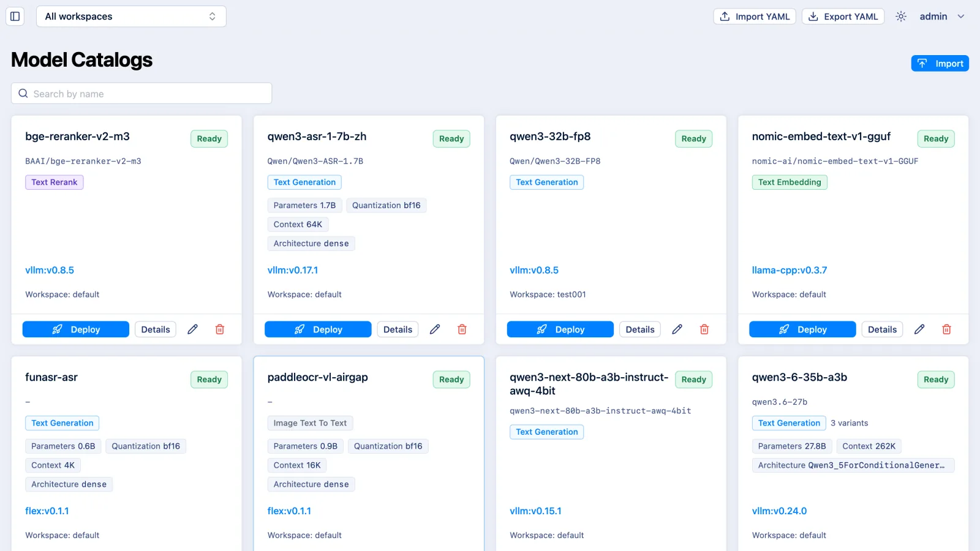This screenshot has width=980, height=551.
Task: Open the llama-cpp:v0.3.7 engine link
Action: coord(790,270)
